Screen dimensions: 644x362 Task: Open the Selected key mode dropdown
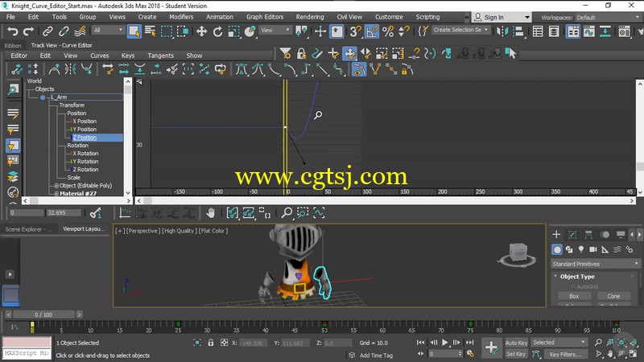pos(559,343)
